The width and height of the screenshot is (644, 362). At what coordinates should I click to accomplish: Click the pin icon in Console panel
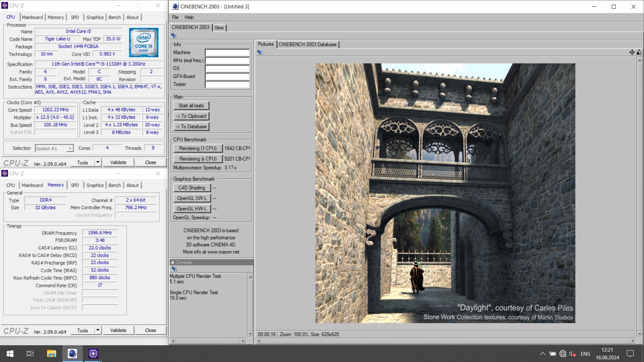coord(174,269)
